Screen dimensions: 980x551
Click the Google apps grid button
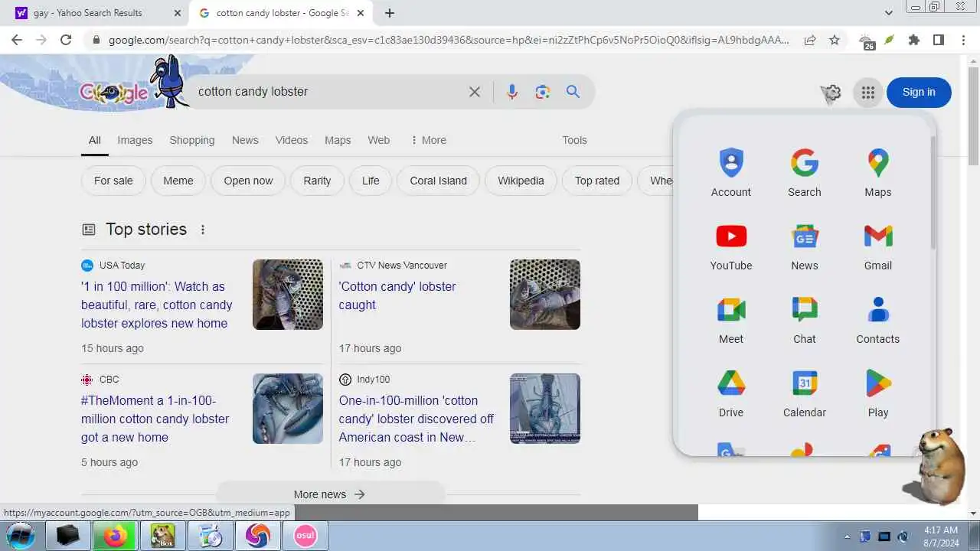pos(867,93)
